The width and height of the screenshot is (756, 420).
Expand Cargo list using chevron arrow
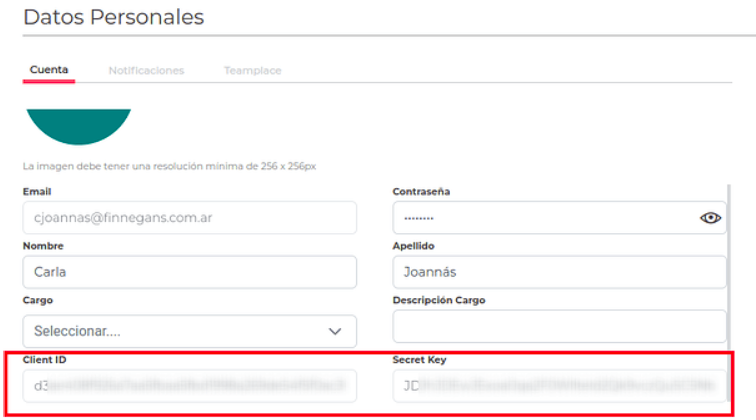click(x=335, y=331)
